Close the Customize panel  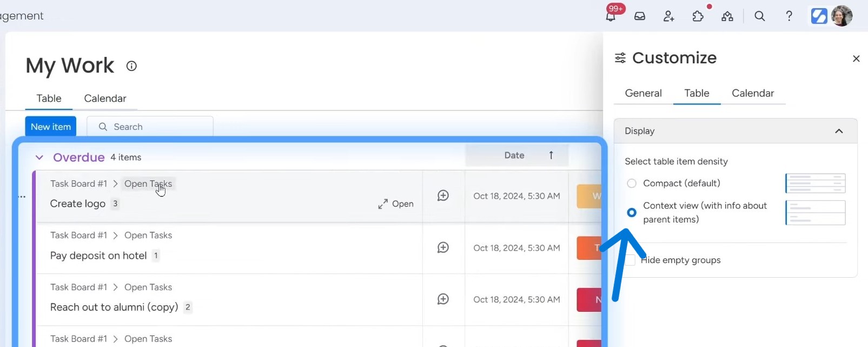click(x=856, y=58)
